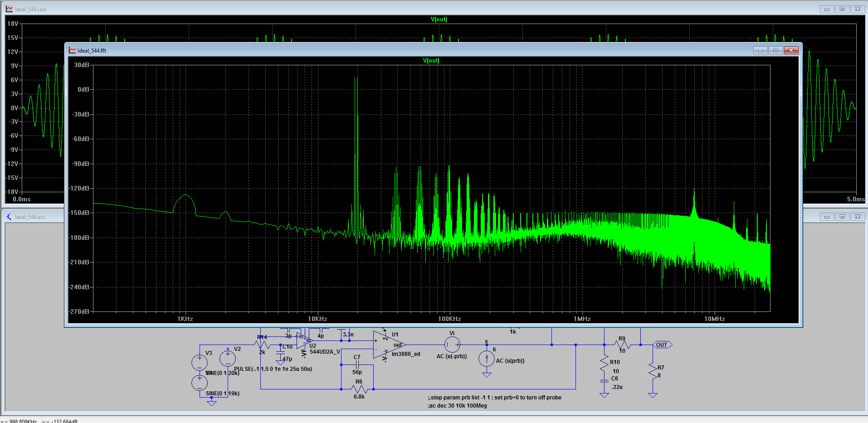The height and width of the screenshot is (423, 868).
Task: Minimize the Ideal_544.asc schematic window
Action: 827,217
